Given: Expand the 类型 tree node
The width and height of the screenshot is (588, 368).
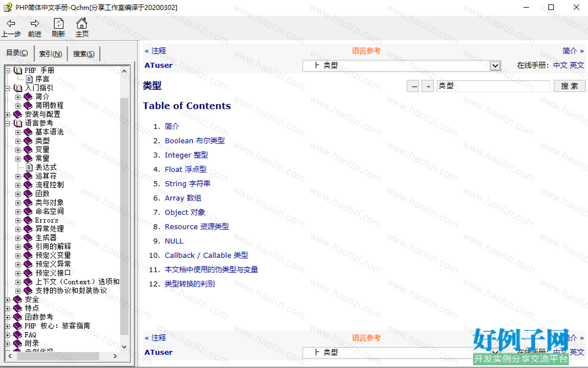Looking at the screenshot, I should pos(18,141).
